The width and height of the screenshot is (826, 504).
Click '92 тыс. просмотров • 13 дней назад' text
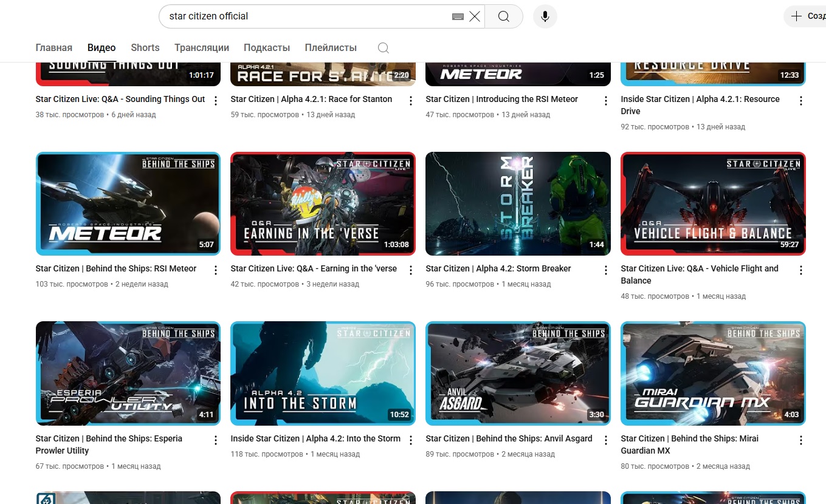(683, 127)
